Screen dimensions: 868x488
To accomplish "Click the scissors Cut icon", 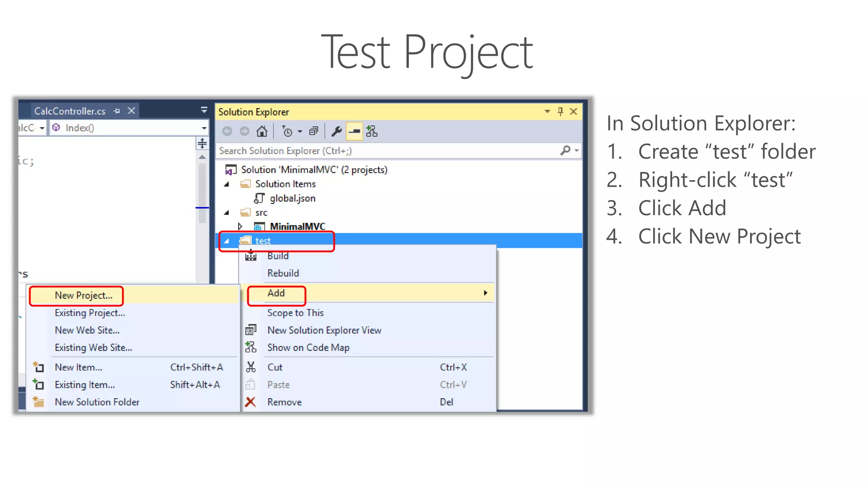I will 250,367.
